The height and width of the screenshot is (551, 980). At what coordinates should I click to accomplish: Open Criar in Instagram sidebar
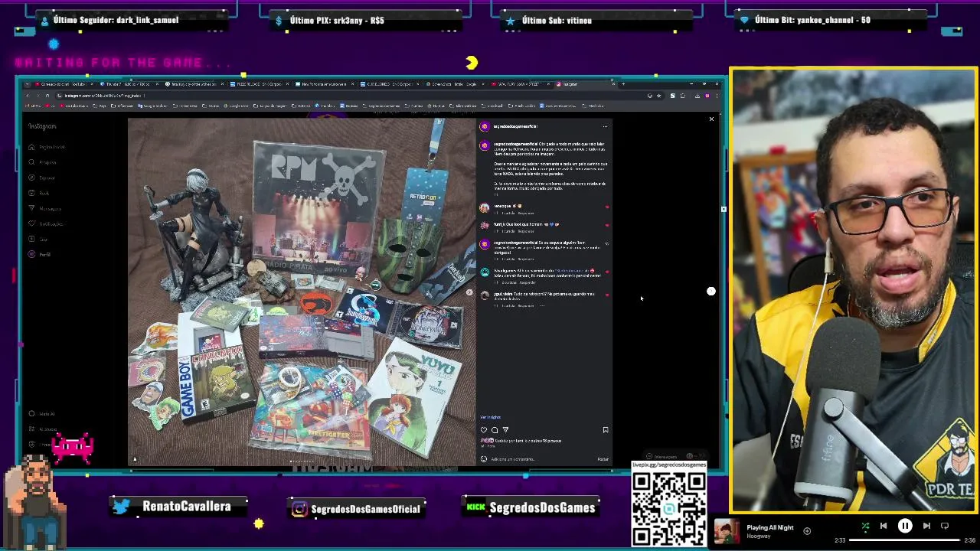[x=38, y=239]
